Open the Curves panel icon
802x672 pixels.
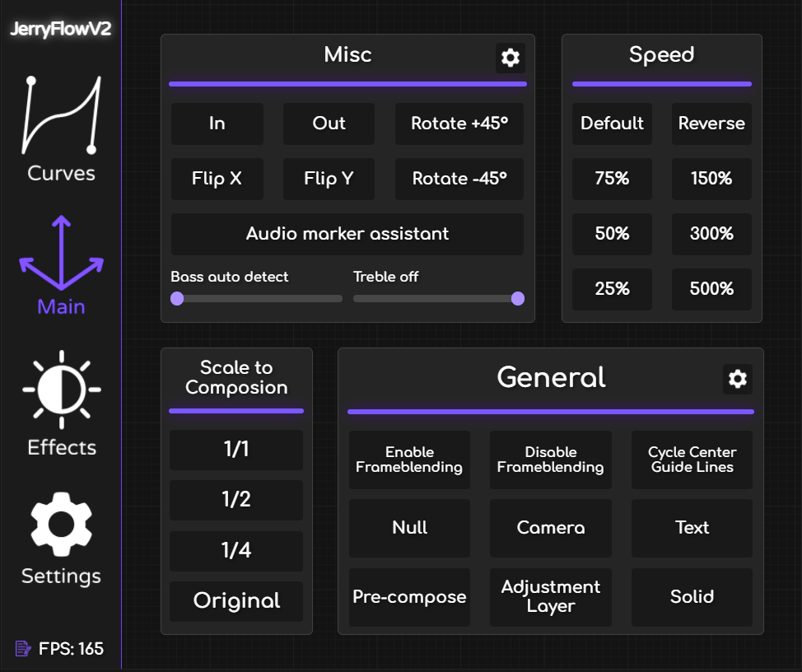(61, 116)
